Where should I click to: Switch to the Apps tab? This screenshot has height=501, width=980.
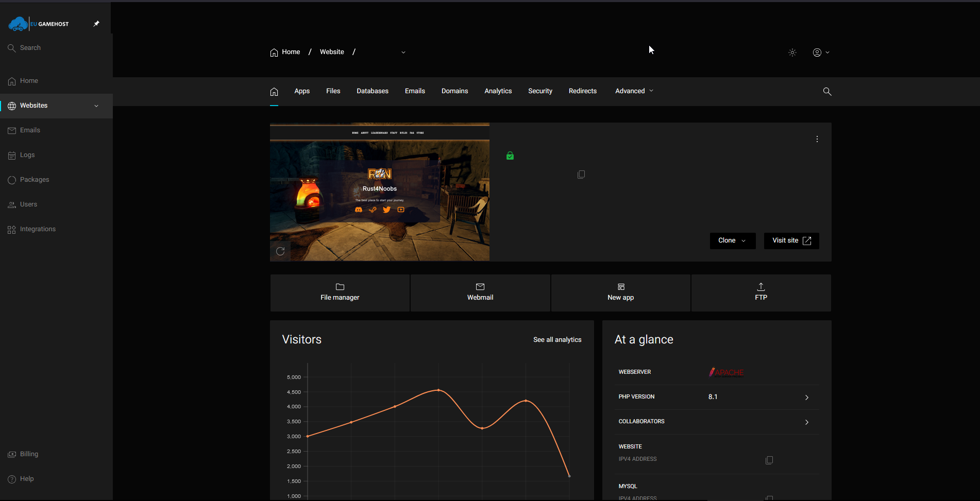302,91
